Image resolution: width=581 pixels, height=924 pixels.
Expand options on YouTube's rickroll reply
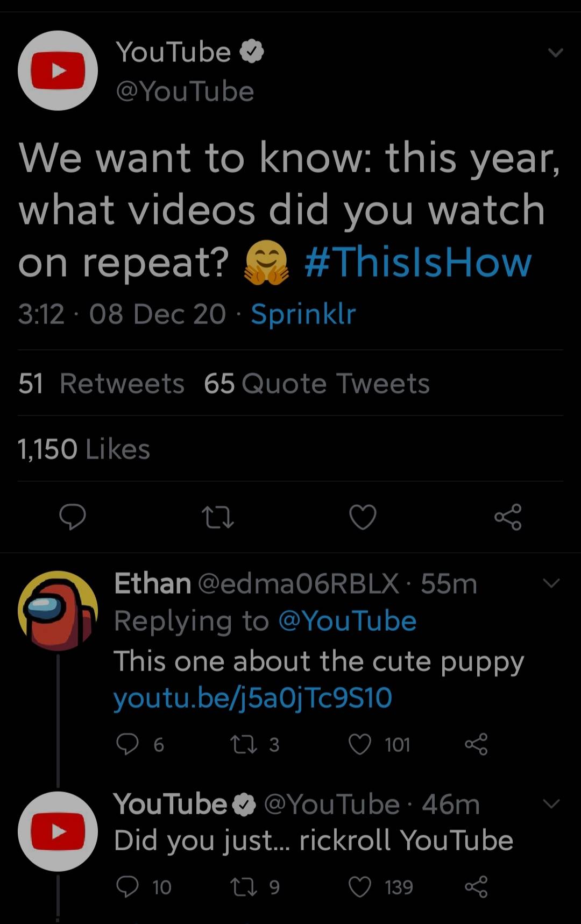tap(551, 803)
